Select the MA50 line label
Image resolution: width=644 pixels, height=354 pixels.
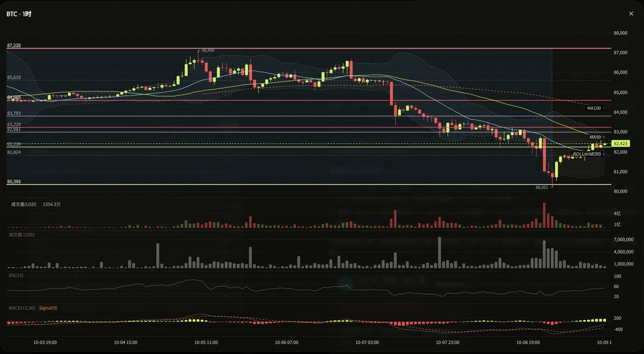tap(595, 137)
